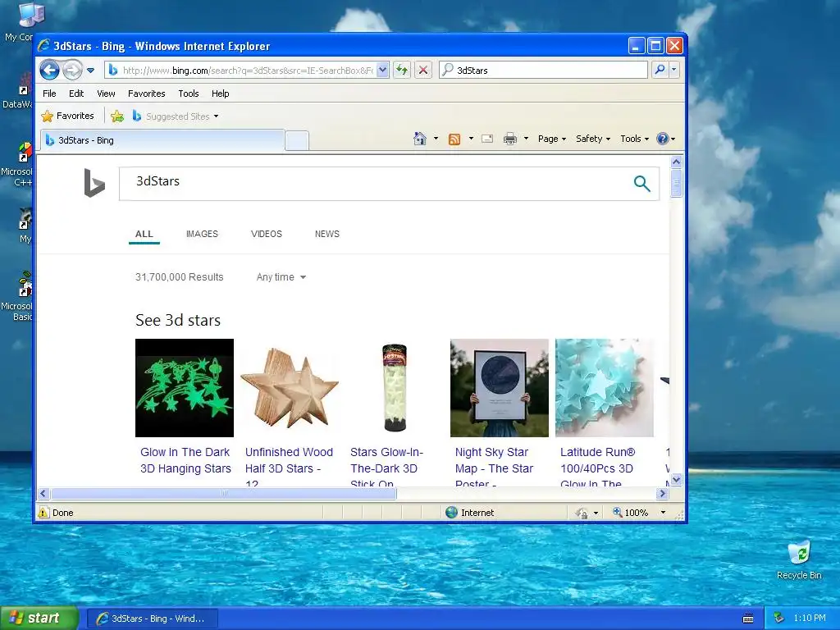Click the Help question mark icon
Viewport: 840px width, 630px height.
[663, 139]
